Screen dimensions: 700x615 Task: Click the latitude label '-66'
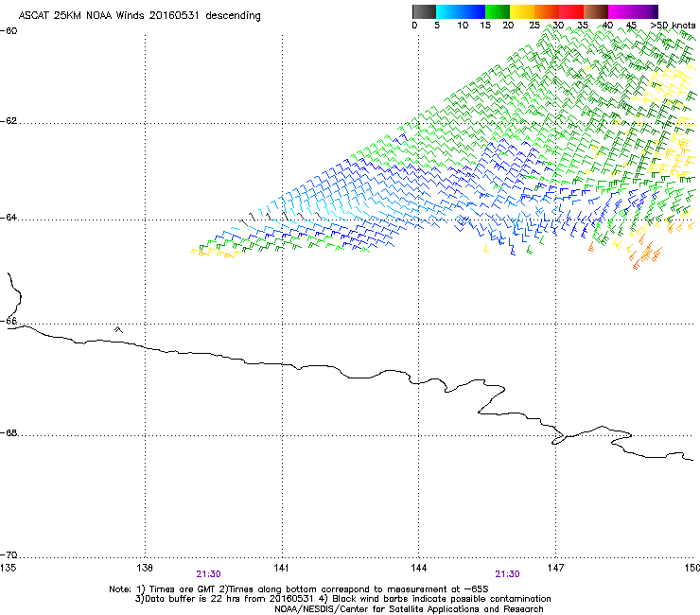[x=9, y=322]
